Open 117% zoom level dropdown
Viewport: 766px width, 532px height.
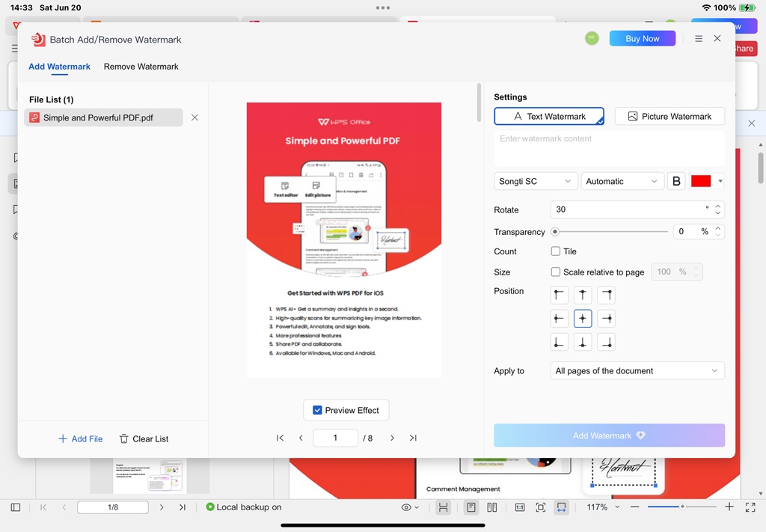[x=603, y=507]
